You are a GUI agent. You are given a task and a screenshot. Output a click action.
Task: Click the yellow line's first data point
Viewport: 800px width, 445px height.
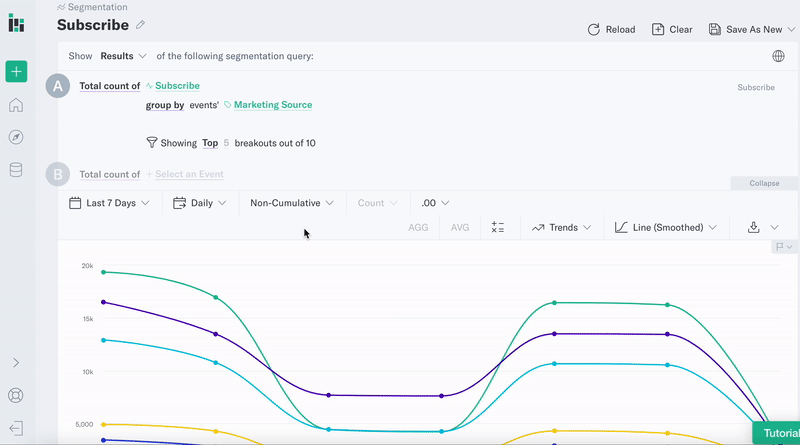pos(104,424)
